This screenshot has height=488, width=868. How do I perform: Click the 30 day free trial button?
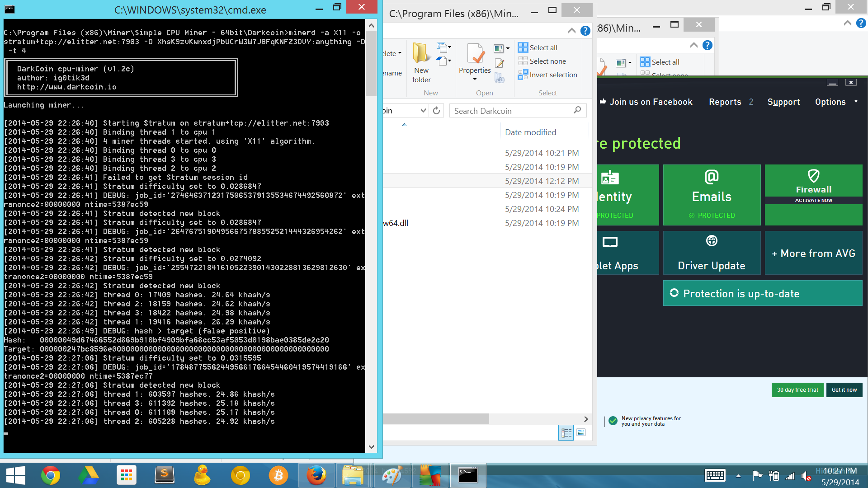tap(797, 389)
